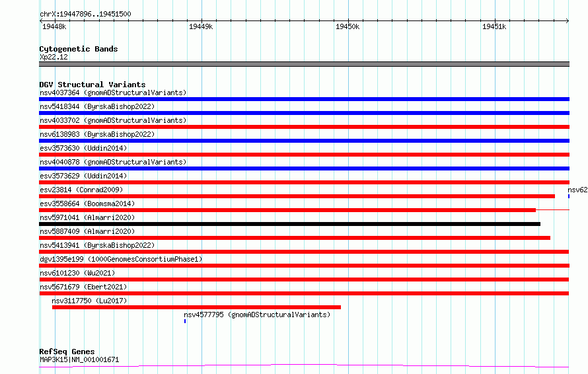
Task: Select the nsv5418344 ByrskaBishop2022 label
Action: [x=97, y=106]
